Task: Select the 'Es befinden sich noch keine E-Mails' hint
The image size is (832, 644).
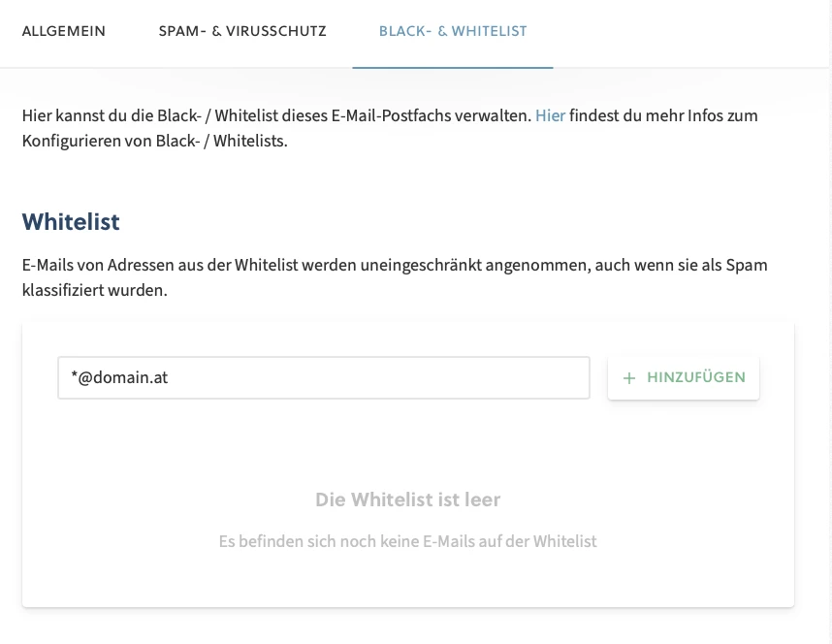Action: tap(407, 541)
